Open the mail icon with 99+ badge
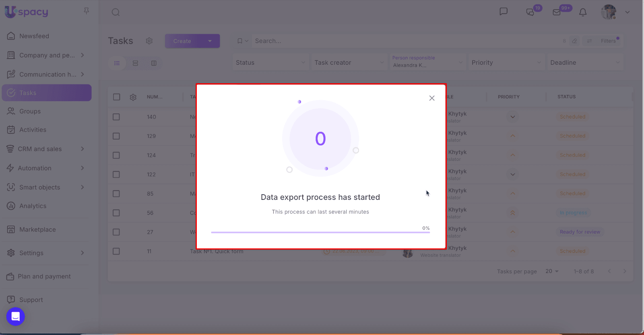The height and width of the screenshot is (335, 644). 557,12
